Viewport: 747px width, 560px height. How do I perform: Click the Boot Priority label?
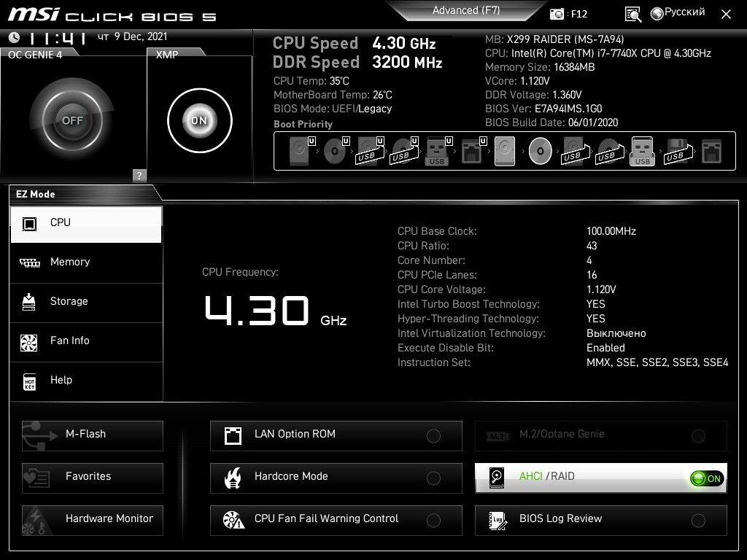pyautogui.click(x=303, y=124)
